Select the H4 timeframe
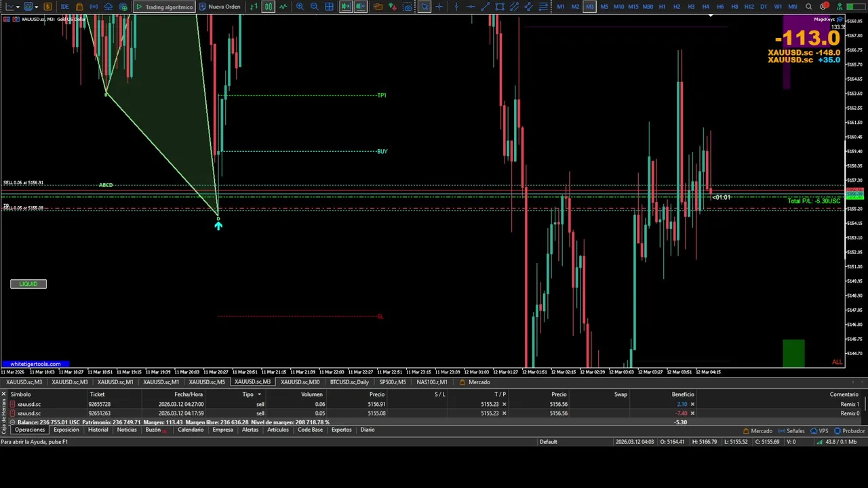The height and width of the screenshot is (488, 868). point(705,7)
